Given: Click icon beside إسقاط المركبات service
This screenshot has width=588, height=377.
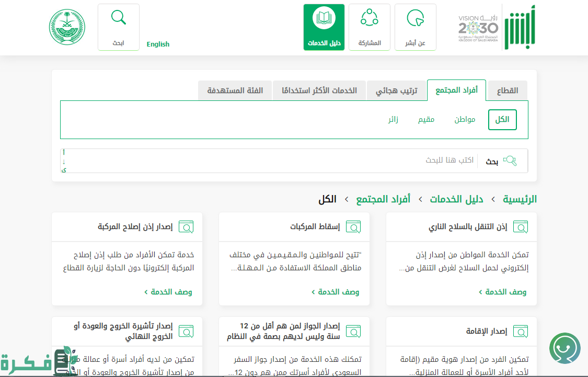Looking at the screenshot, I should [x=353, y=227].
